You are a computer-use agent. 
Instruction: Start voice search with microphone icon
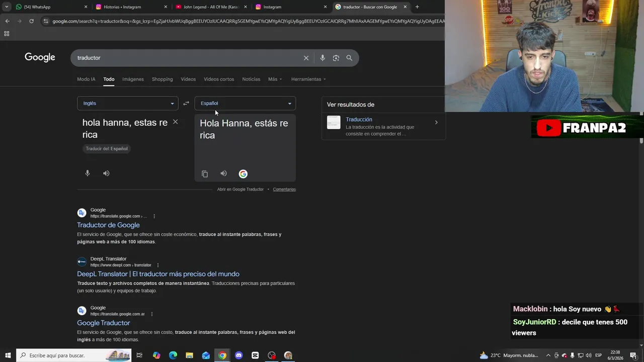pyautogui.click(x=323, y=58)
